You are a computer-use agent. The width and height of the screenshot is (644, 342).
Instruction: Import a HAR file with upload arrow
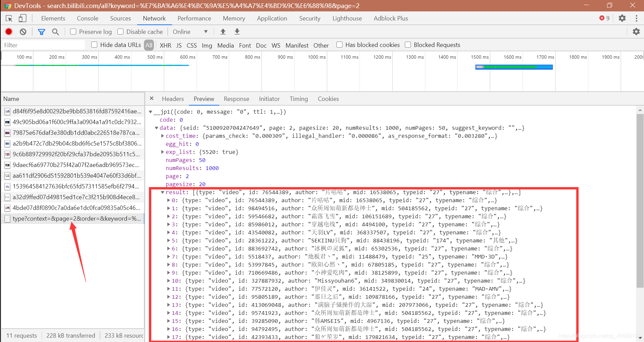tap(223, 32)
